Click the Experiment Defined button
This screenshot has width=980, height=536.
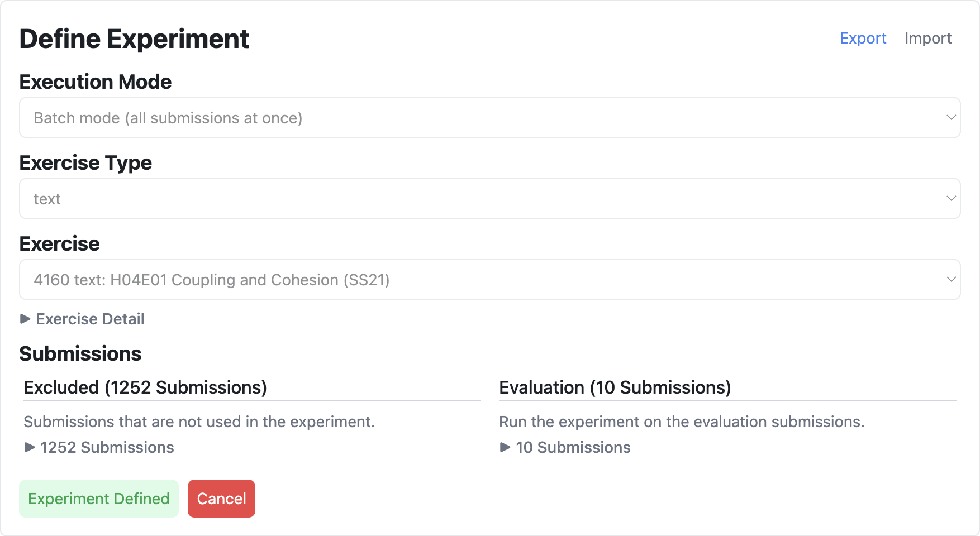[x=98, y=498]
